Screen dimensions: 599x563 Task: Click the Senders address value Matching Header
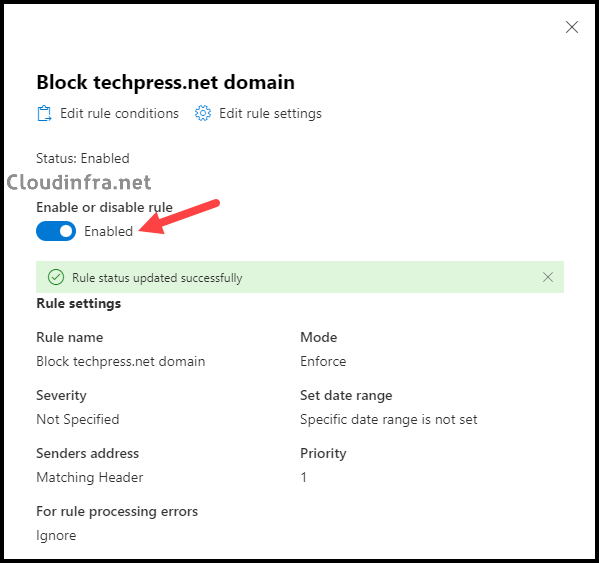pyautogui.click(x=90, y=477)
